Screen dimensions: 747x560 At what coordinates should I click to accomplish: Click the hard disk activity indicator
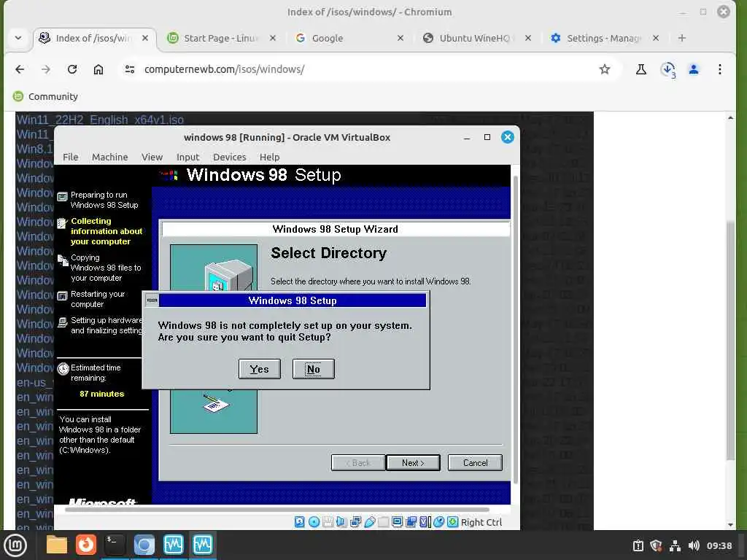pyautogui.click(x=300, y=522)
